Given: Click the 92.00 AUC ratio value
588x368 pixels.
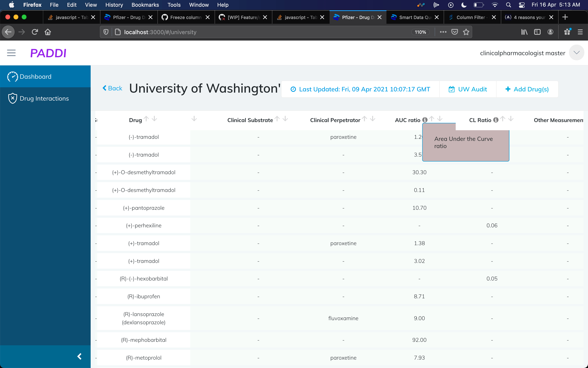Looking at the screenshot, I should click(419, 340).
